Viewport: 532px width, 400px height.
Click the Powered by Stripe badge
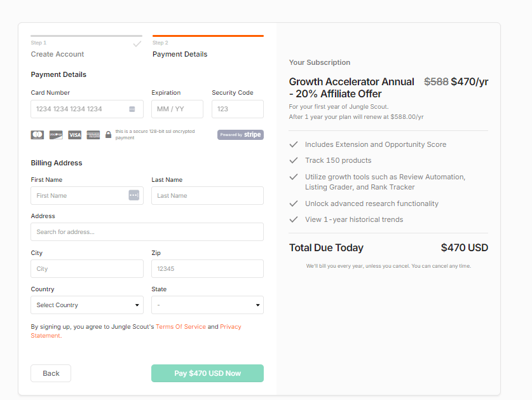click(240, 135)
